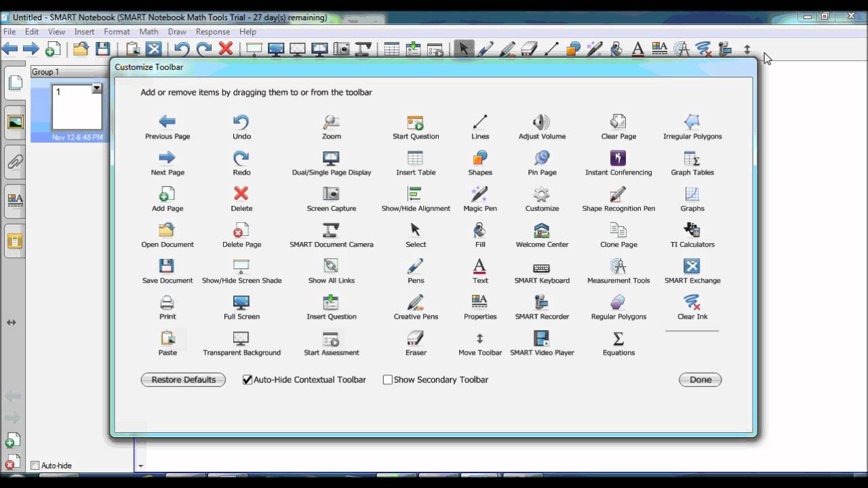
Task: Click the SMART Exchange icon
Action: (x=692, y=266)
